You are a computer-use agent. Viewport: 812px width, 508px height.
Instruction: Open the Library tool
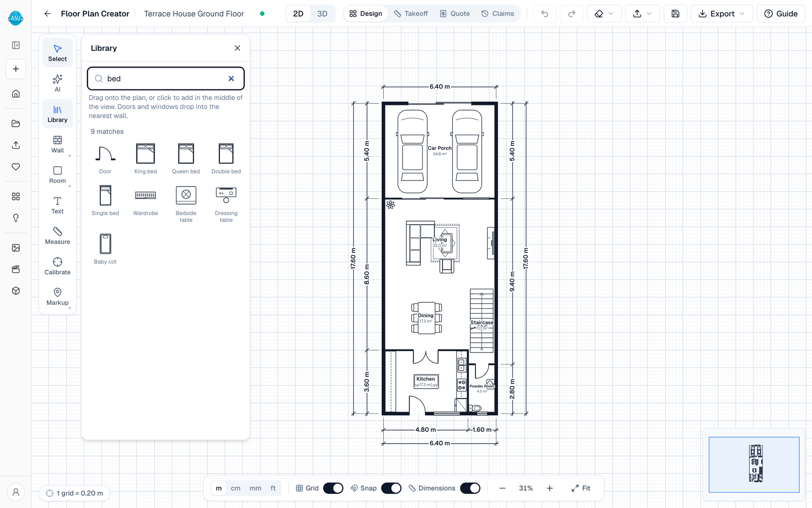coord(58,114)
